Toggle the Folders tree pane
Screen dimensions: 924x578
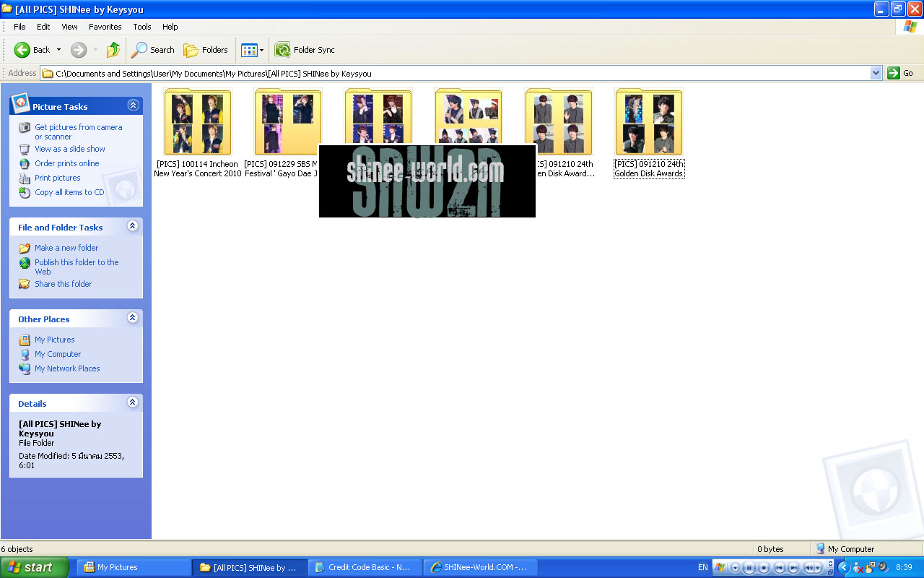206,50
